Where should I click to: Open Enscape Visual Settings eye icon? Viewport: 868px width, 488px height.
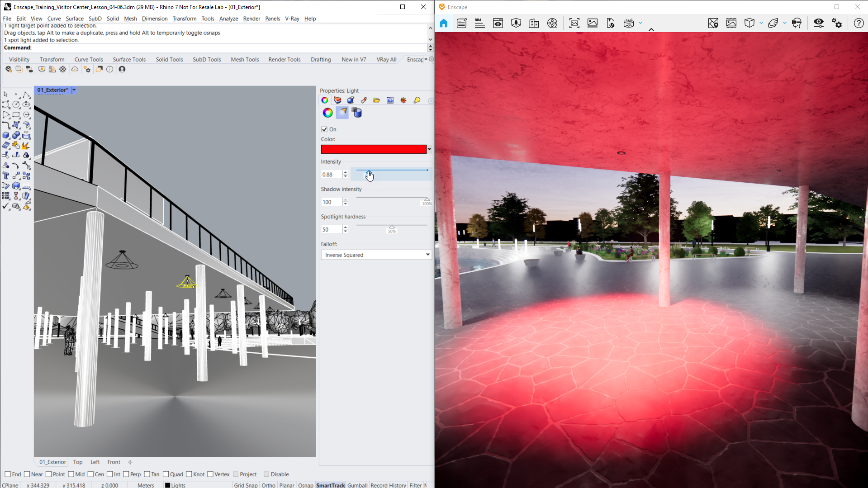pos(818,24)
